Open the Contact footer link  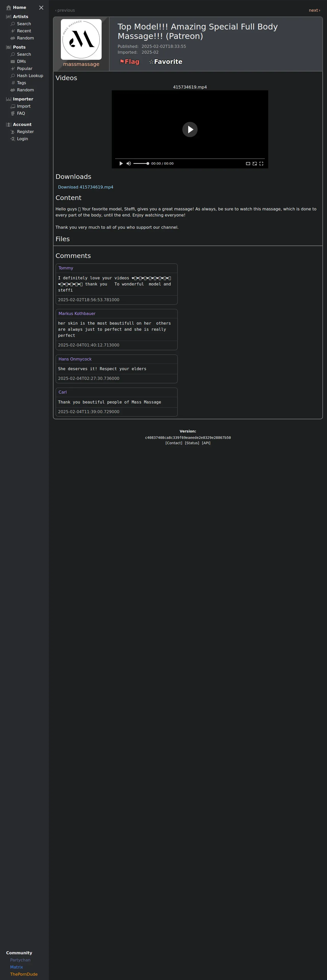pyautogui.click(x=174, y=443)
